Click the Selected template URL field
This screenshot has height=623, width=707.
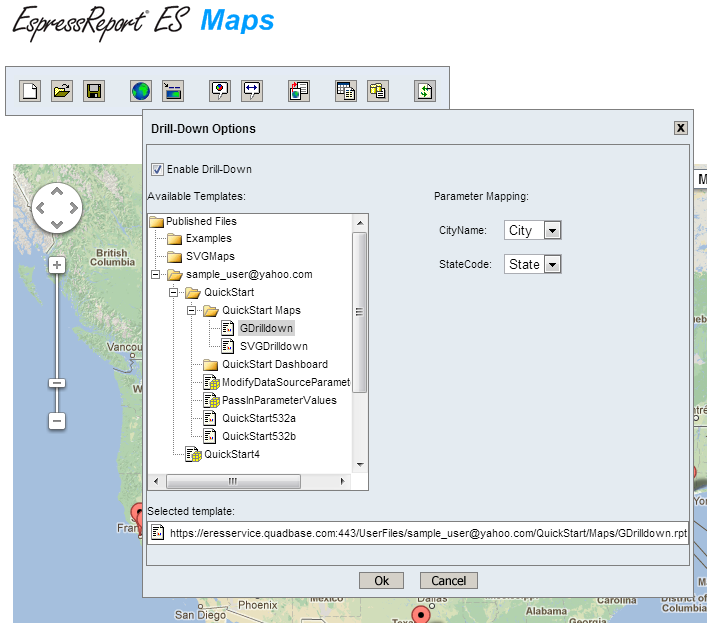point(418,533)
